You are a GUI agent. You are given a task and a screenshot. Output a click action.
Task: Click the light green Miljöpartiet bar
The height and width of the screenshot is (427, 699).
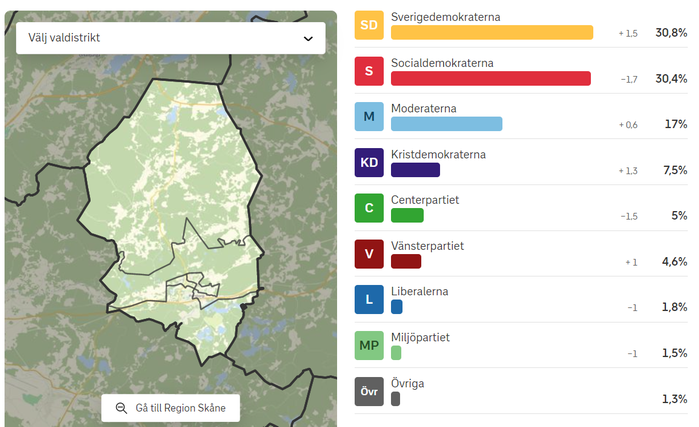[396, 353]
